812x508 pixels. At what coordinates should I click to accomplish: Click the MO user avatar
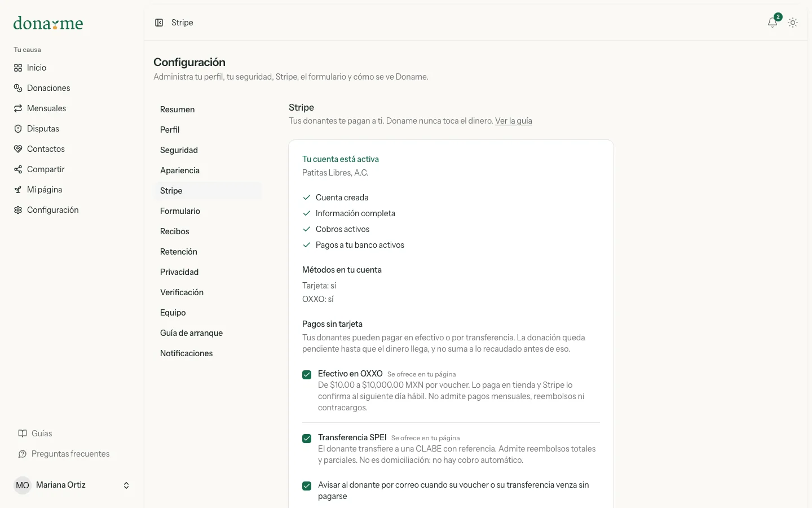coord(23,485)
